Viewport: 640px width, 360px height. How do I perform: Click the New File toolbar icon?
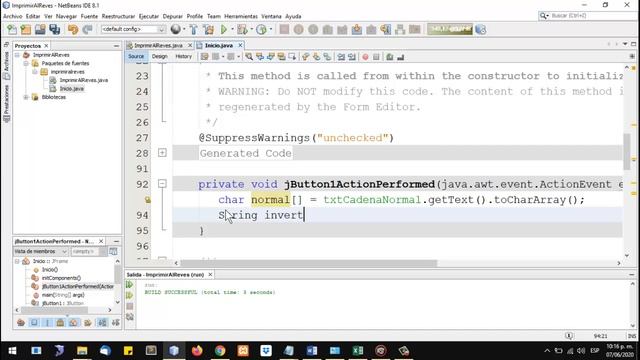(x=12, y=29)
